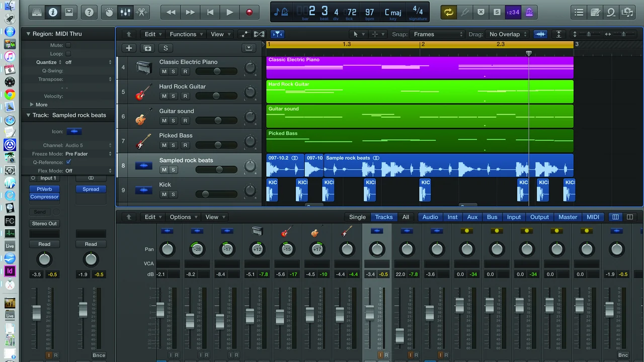This screenshot has width=644, height=362.
Task: Enable the Mute checkbox in Region inspector
Action: coord(68,45)
